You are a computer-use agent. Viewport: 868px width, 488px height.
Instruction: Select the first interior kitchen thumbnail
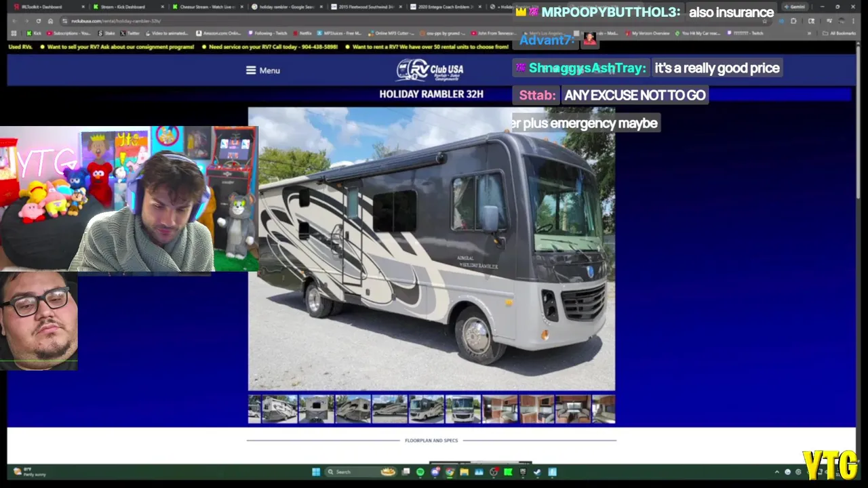pyautogui.click(x=499, y=409)
